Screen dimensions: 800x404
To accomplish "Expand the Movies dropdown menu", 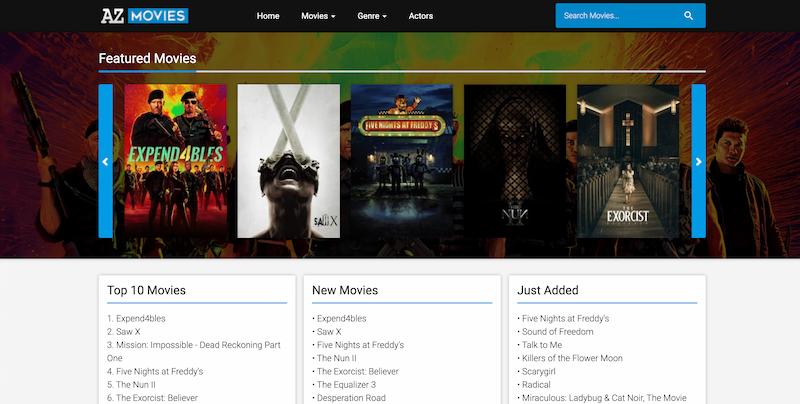I will (x=318, y=16).
